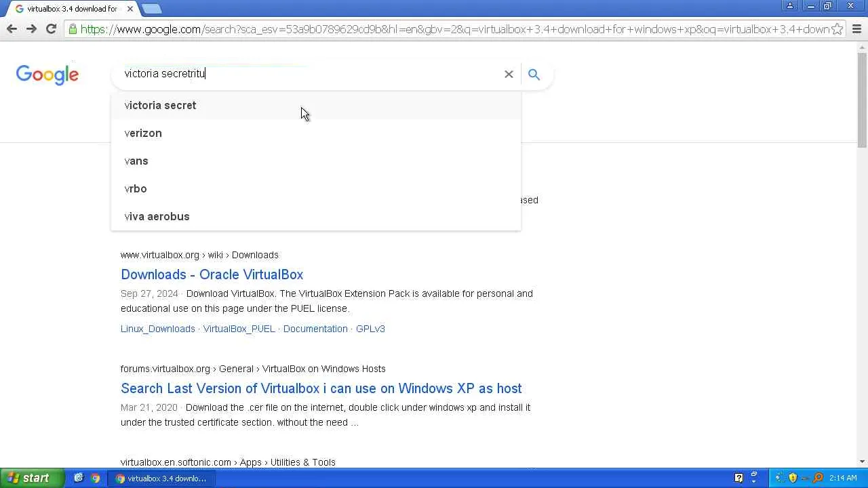Image resolution: width=868 pixels, height=488 pixels.
Task: Restore down the Chrome window
Action: click(x=828, y=6)
